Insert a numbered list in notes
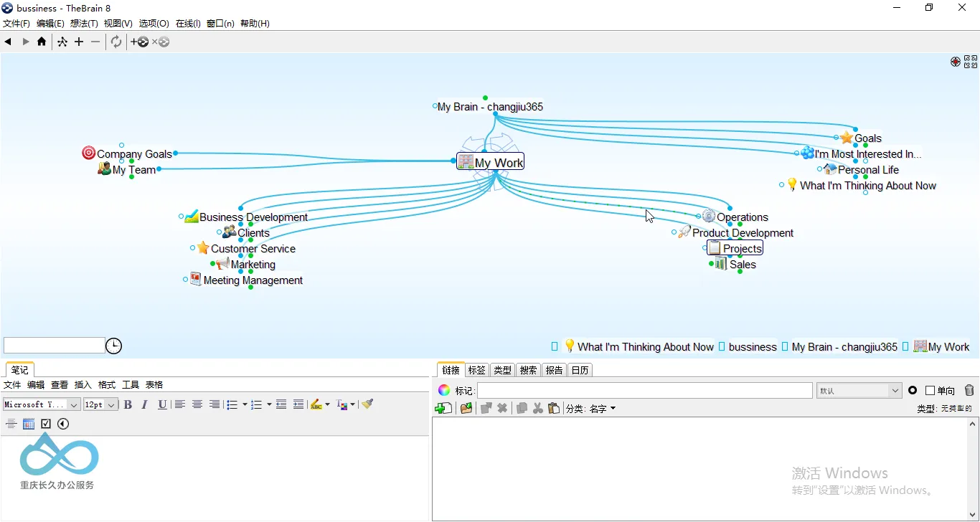The height and width of the screenshot is (522, 980). click(x=257, y=404)
